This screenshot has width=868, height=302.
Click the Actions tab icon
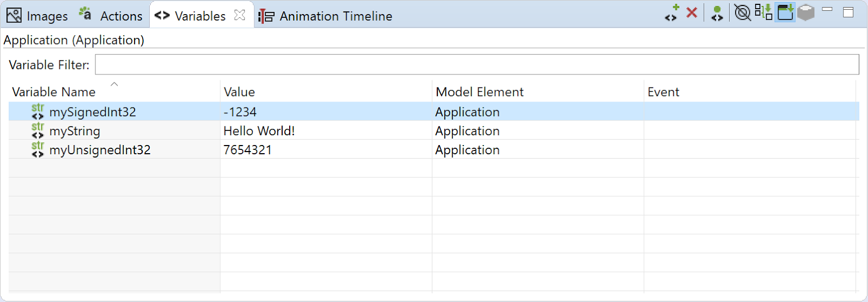tap(85, 14)
